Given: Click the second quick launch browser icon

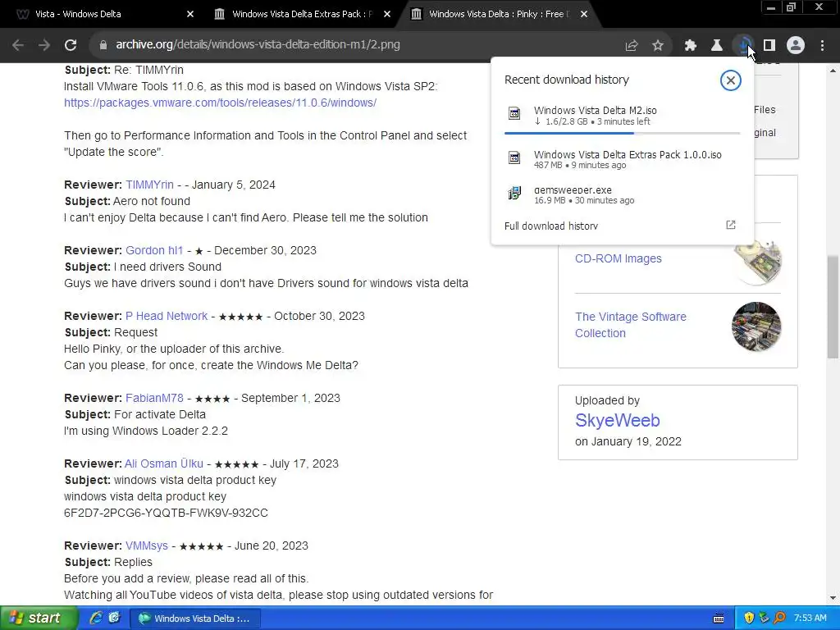Looking at the screenshot, I should tap(114, 619).
